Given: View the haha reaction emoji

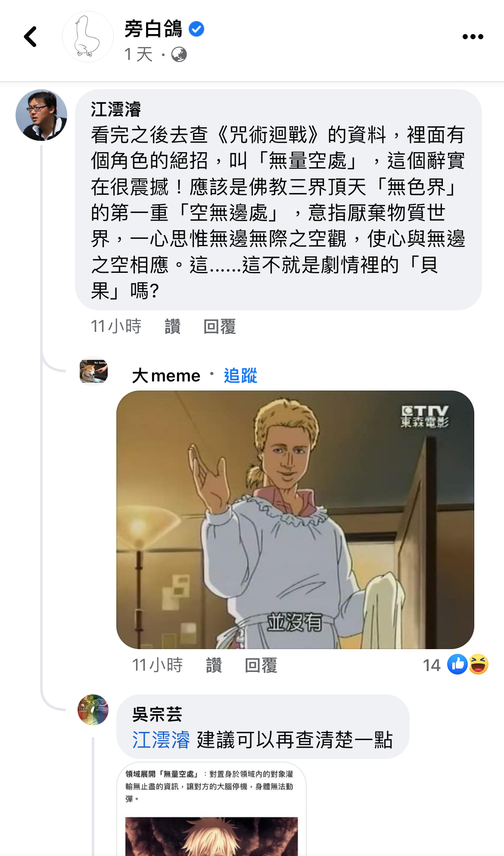Looking at the screenshot, I should tap(478, 664).
